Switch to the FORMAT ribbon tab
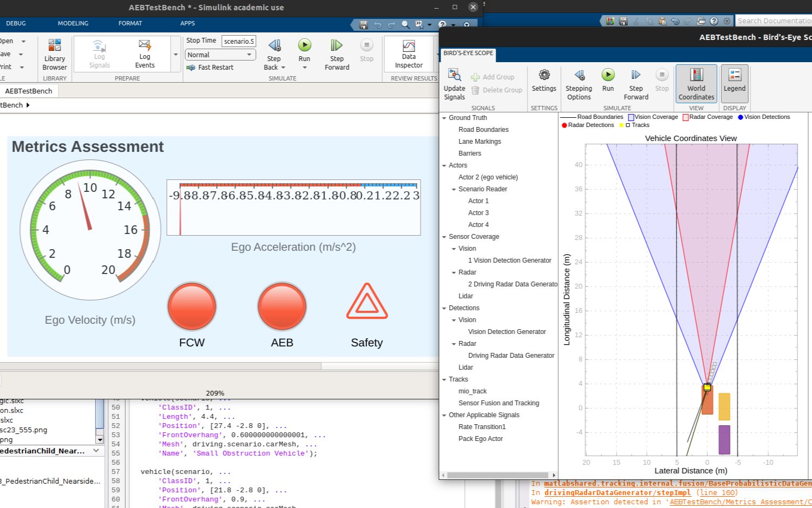This screenshot has width=812, height=508. tap(130, 23)
